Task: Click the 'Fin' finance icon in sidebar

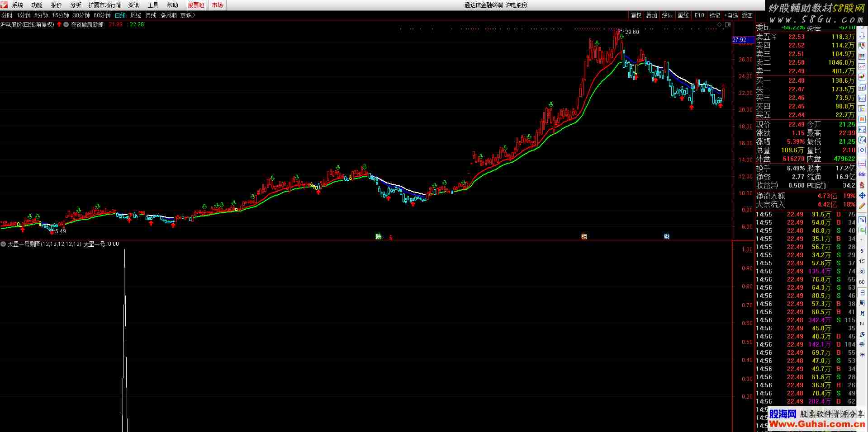Action: click(x=862, y=98)
